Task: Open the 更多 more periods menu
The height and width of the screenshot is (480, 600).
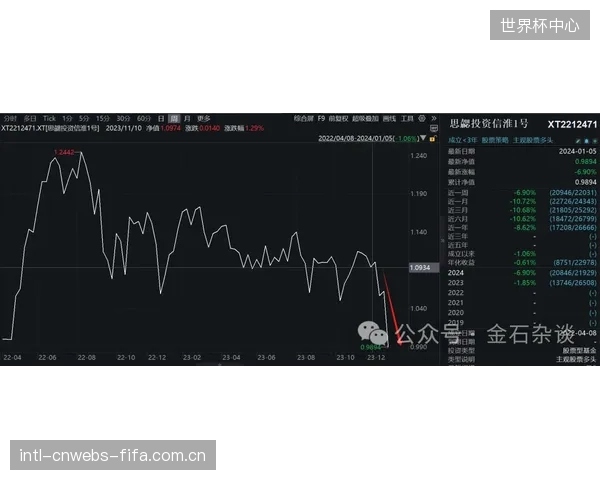Action: click(x=204, y=119)
